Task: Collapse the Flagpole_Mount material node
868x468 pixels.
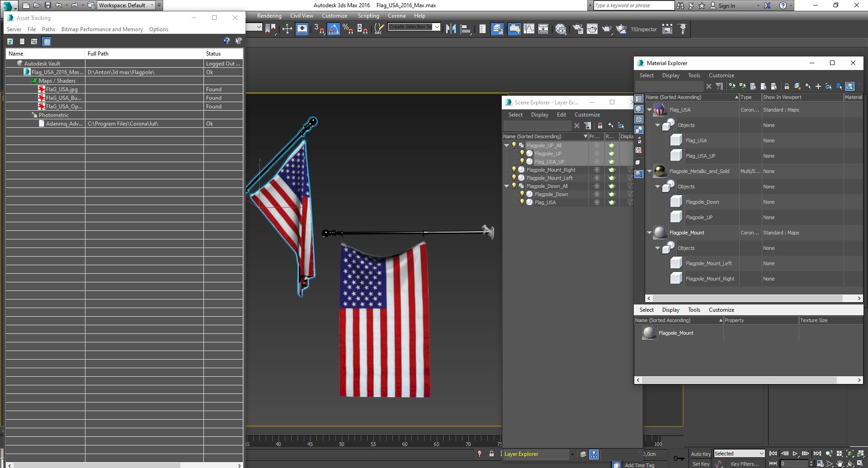Action: (650, 233)
